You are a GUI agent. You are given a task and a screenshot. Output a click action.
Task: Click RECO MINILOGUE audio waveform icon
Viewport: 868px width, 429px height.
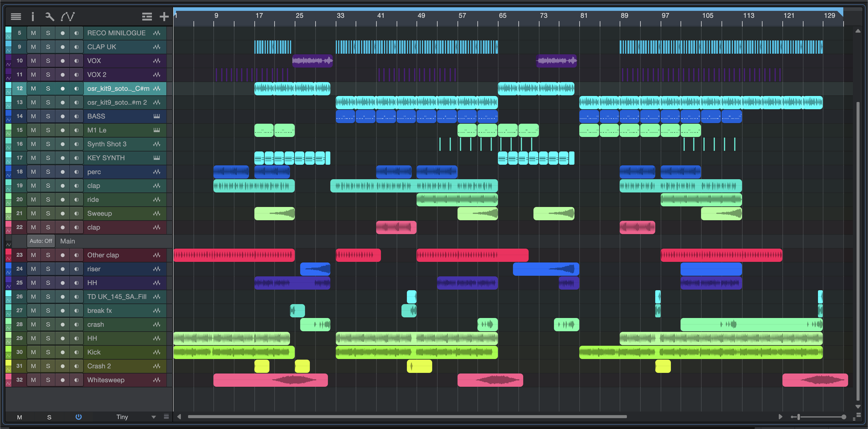[157, 33]
